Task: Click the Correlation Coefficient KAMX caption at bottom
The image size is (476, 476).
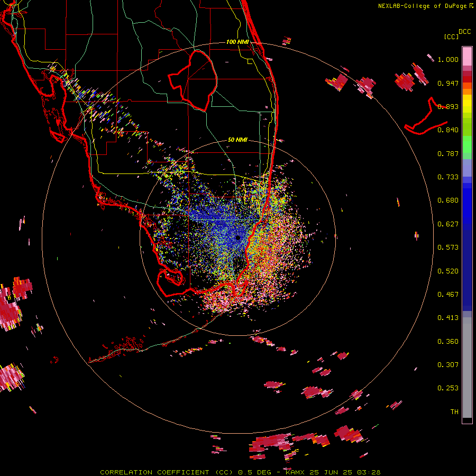Action: (240, 472)
